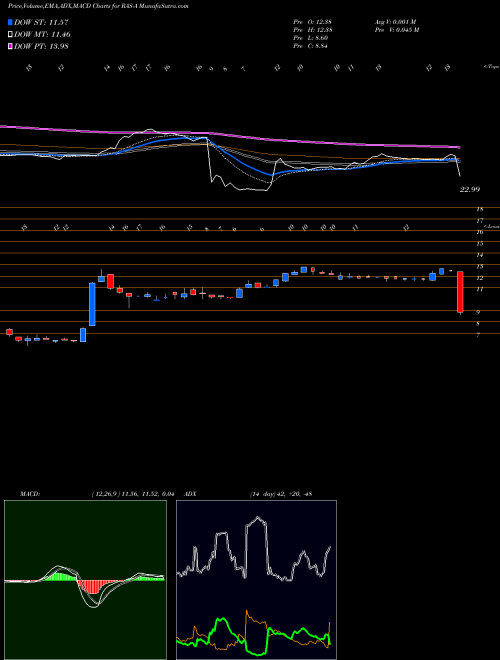500x660 pixels.
Task: Select the 'DOW ST: 11.57' legend label
Action: (41, 22)
